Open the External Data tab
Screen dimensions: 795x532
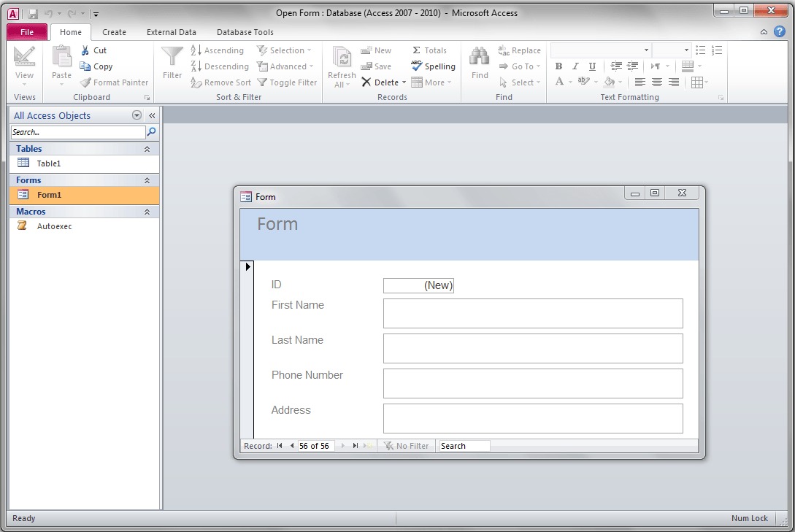click(172, 32)
